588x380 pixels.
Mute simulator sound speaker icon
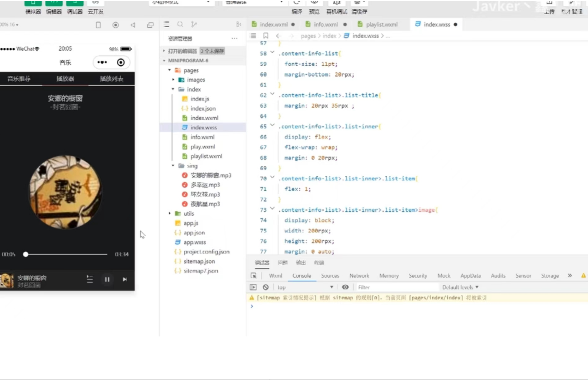click(x=133, y=25)
